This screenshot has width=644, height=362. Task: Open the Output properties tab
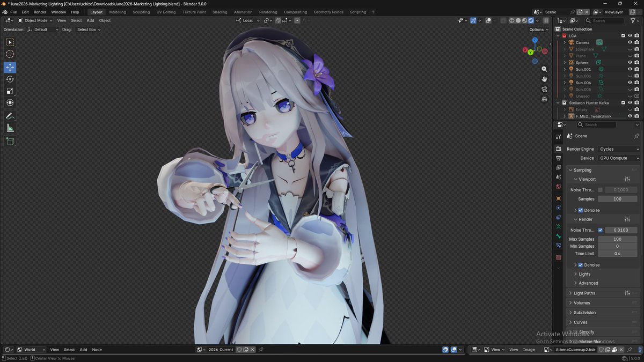pos(558,158)
